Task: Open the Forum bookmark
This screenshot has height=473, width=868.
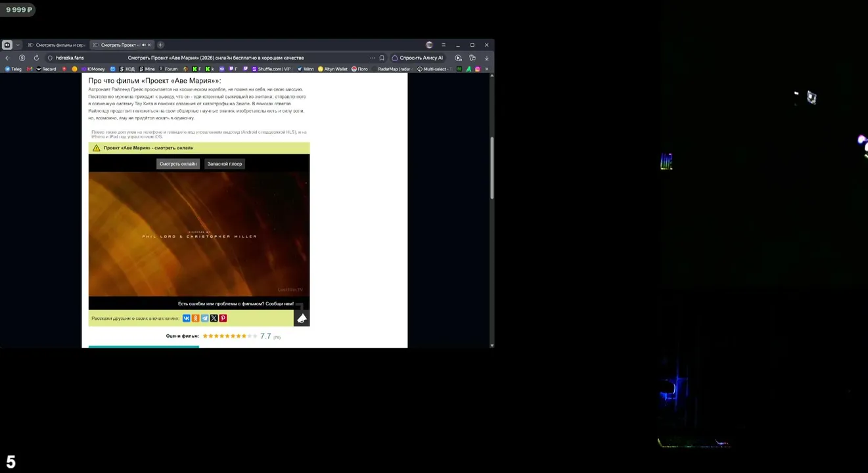Action: tap(168, 69)
